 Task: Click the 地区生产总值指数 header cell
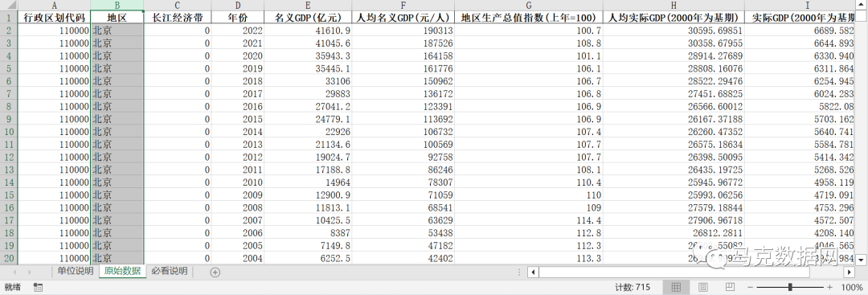529,17
